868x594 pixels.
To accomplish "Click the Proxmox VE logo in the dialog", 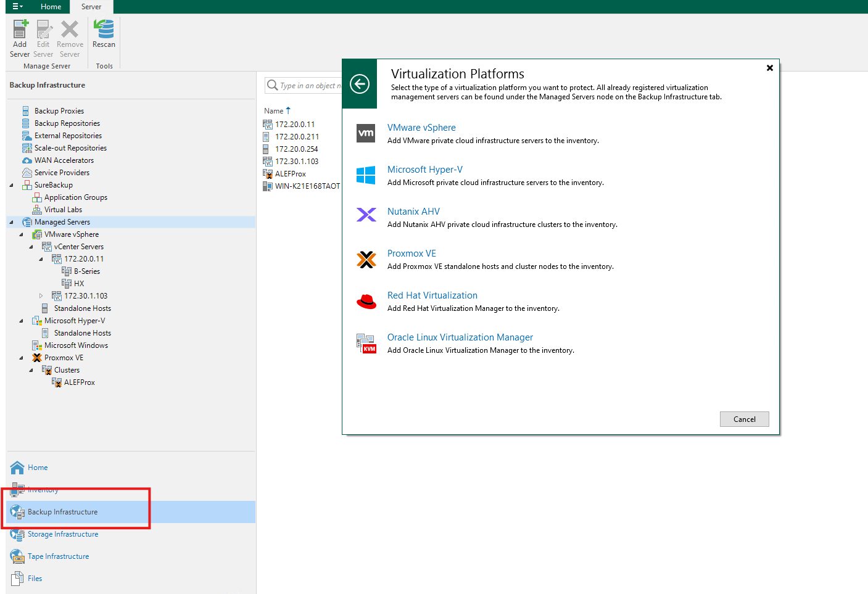I will click(x=366, y=260).
